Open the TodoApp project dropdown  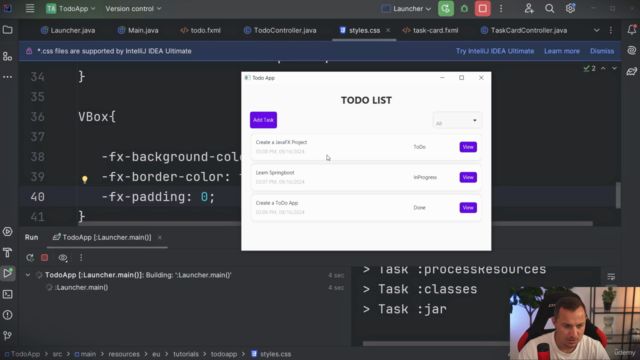71,9
